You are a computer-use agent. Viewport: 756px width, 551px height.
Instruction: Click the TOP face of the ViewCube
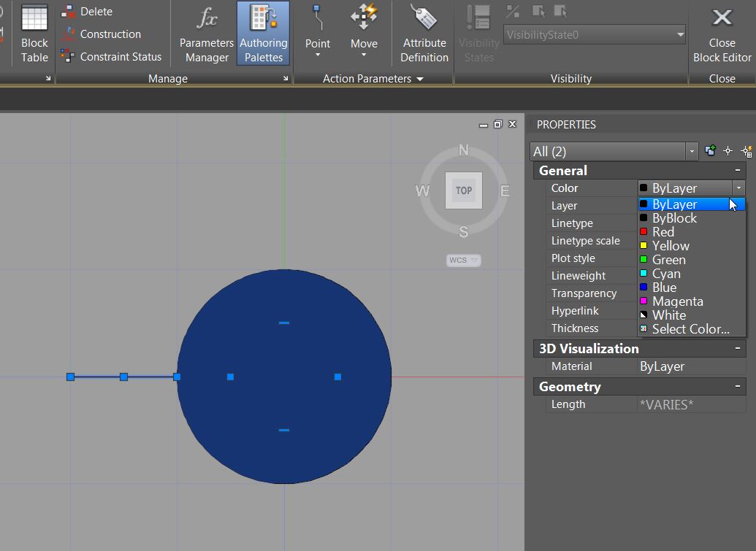pos(464,190)
